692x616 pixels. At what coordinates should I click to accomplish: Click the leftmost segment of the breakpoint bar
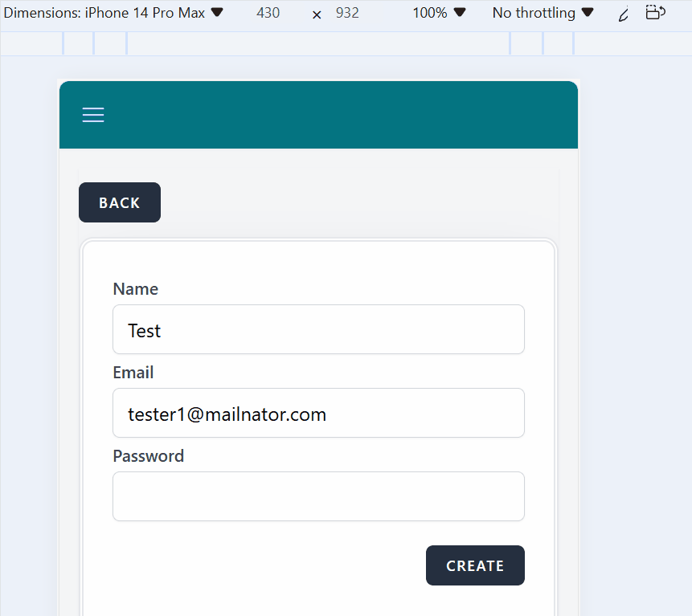coord(31,43)
